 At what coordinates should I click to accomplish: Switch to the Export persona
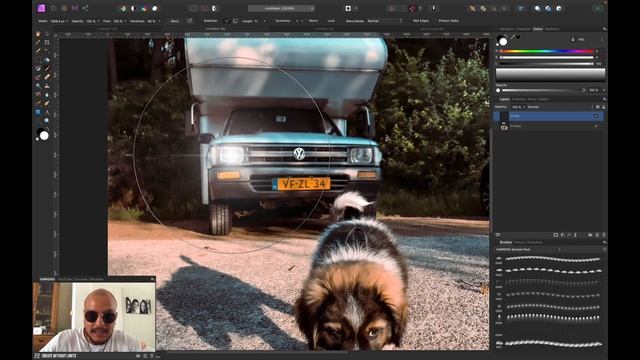[x=85, y=8]
